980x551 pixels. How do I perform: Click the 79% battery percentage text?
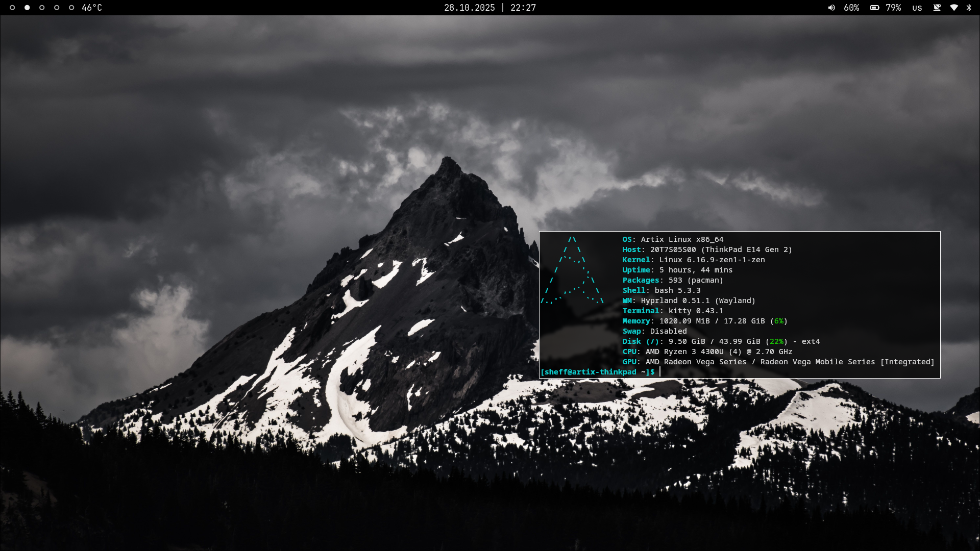[893, 8]
